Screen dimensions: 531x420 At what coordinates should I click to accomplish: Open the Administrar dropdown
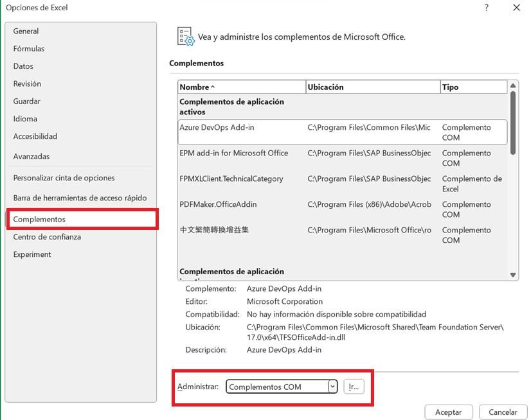282,387
